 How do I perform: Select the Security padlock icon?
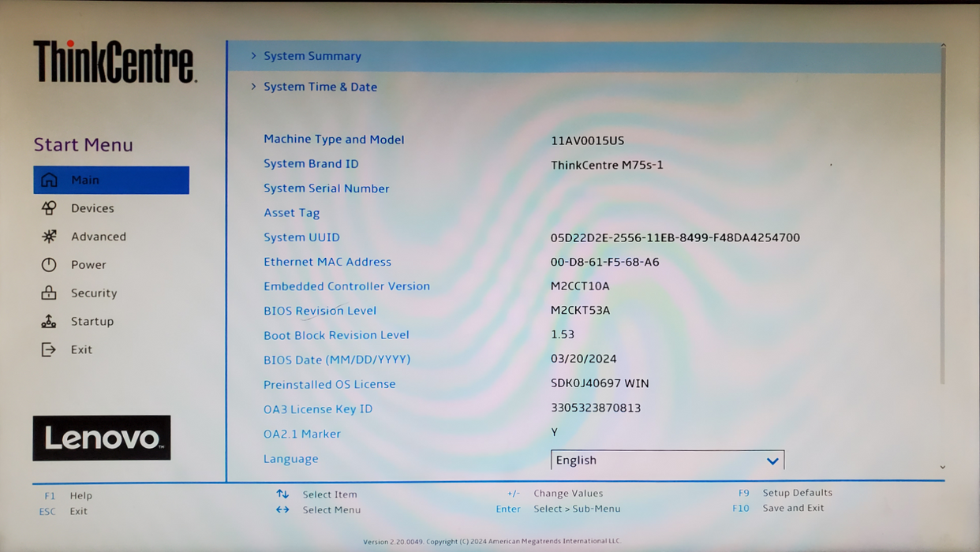click(50, 293)
